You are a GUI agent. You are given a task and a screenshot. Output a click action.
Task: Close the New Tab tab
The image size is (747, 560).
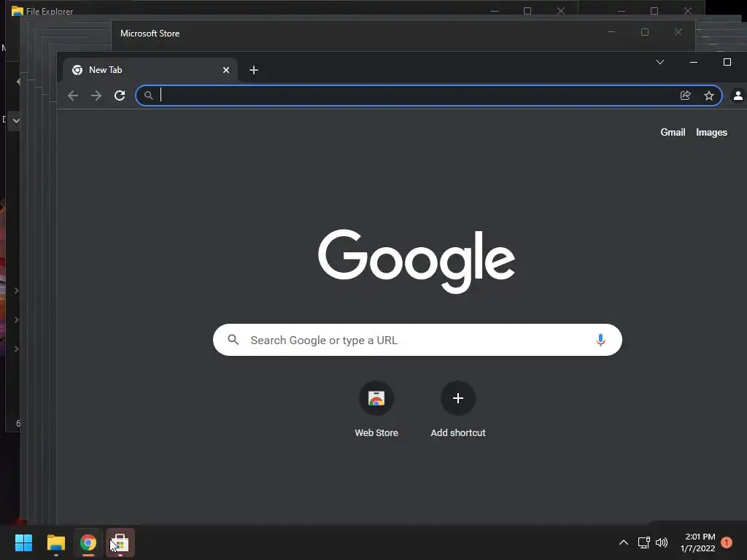pos(226,70)
